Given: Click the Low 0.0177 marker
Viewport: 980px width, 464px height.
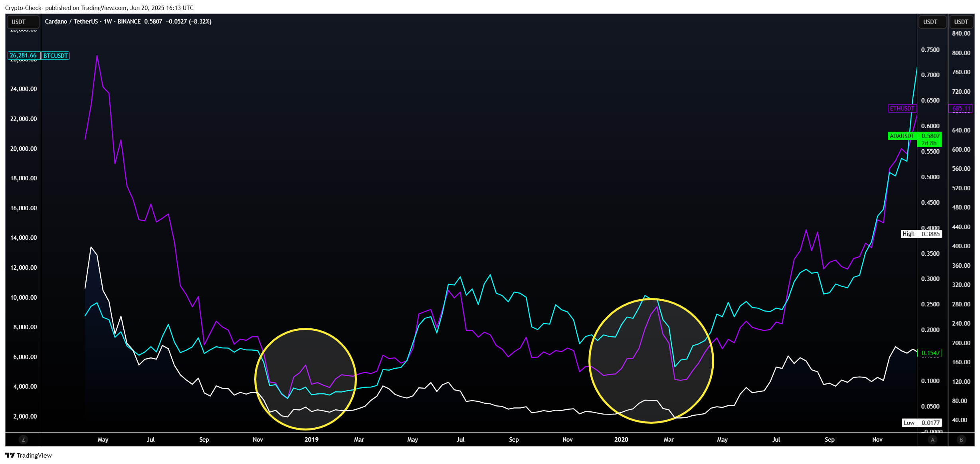Looking at the screenshot, I should coord(922,423).
